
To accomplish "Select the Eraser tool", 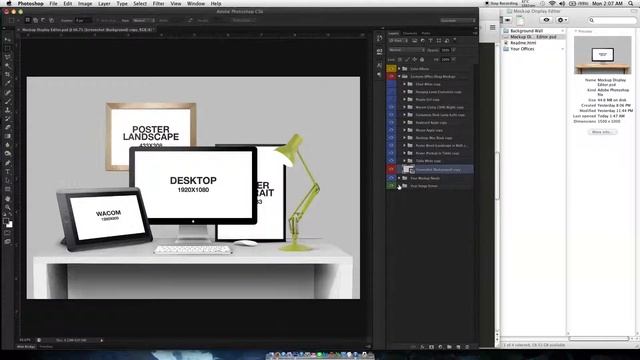I will pos(8,127).
